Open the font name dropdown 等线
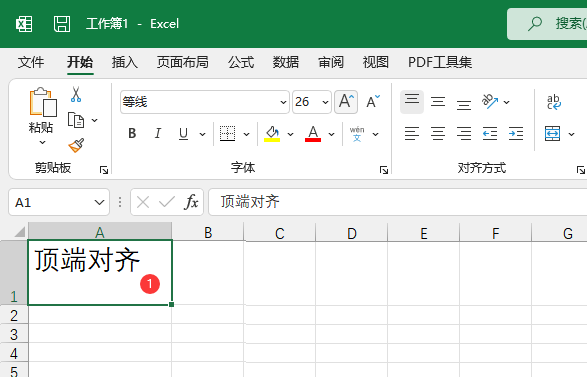Viewport: 587px width, 377px height. point(283,102)
